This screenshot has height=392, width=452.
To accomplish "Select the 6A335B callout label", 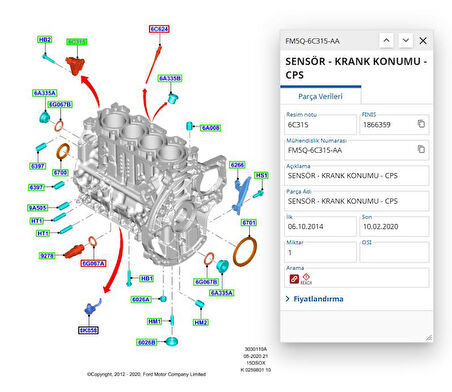I will pos(170,78).
